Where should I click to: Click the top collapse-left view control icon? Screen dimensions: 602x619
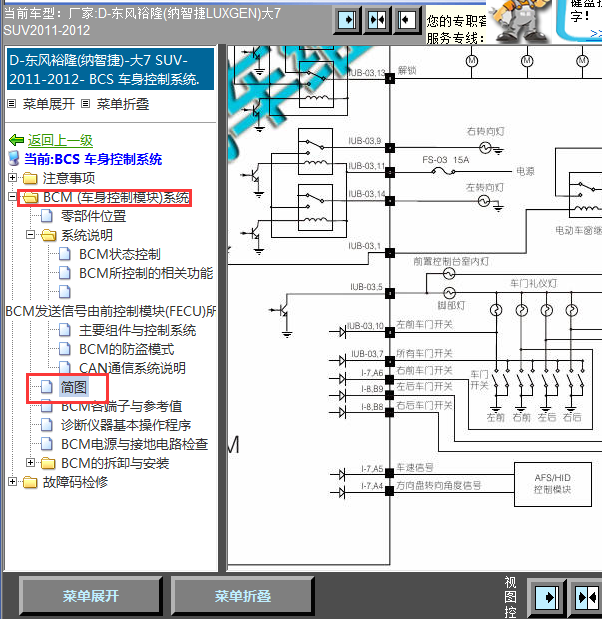(x=407, y=20)
